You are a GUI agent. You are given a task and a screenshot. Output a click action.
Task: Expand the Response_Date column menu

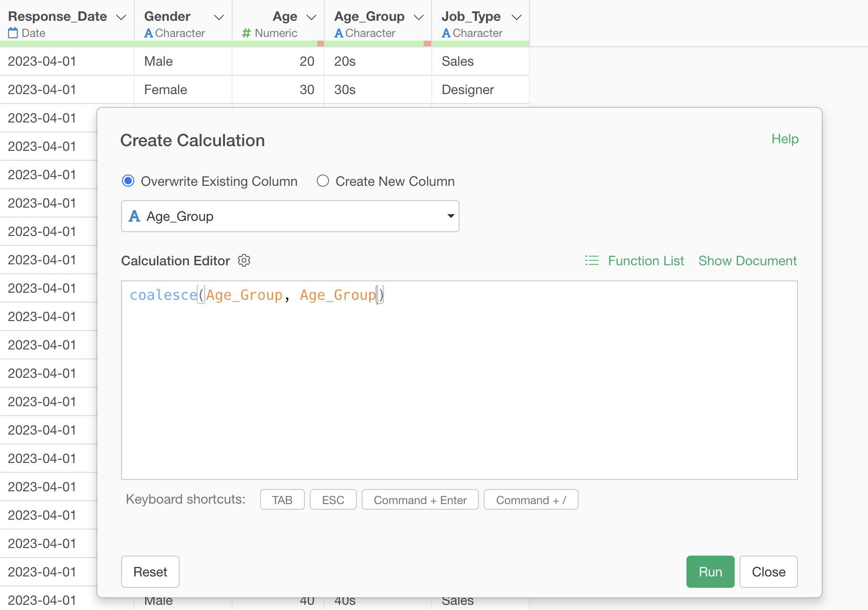click(x=122, y=17)
